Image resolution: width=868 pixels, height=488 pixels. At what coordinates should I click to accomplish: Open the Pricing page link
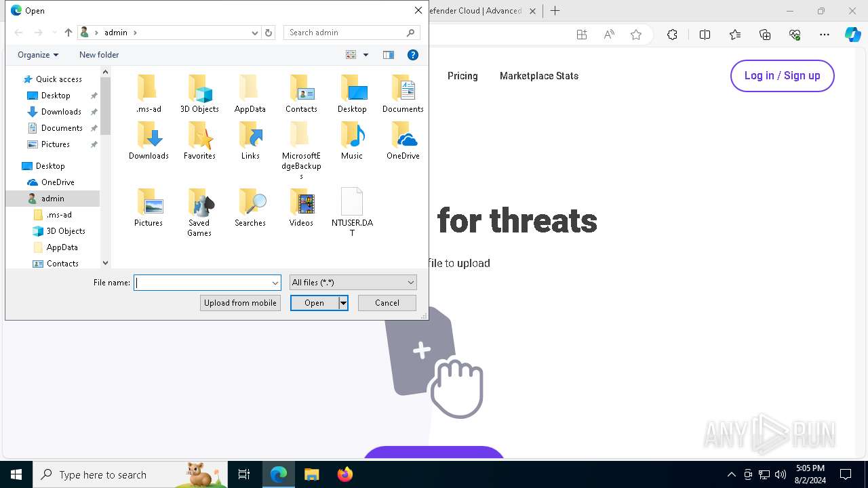point(462,76)
